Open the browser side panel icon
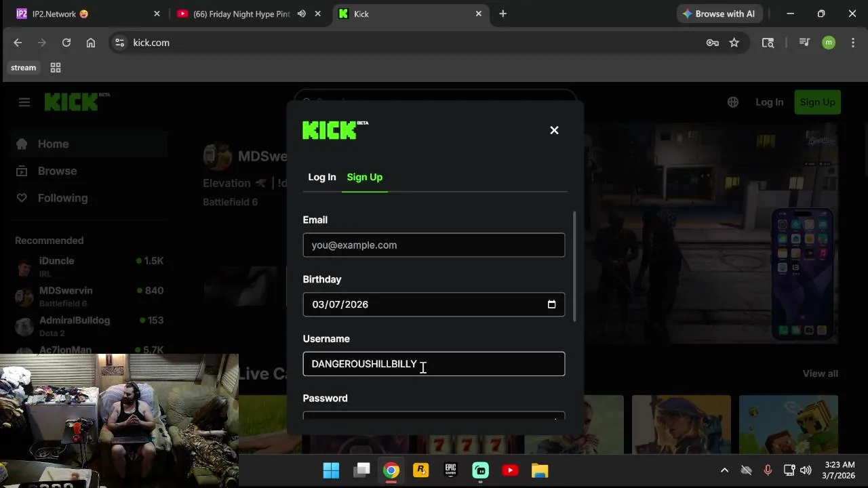 (768, 43)
